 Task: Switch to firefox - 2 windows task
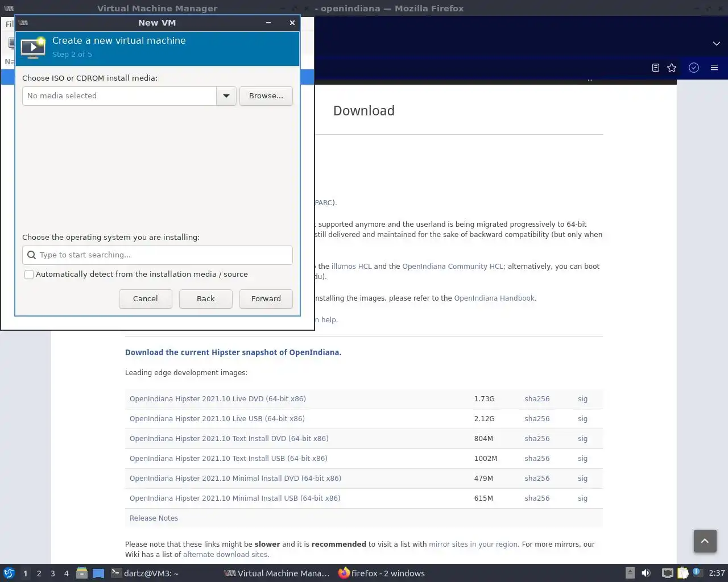click(x=382, y=573)
